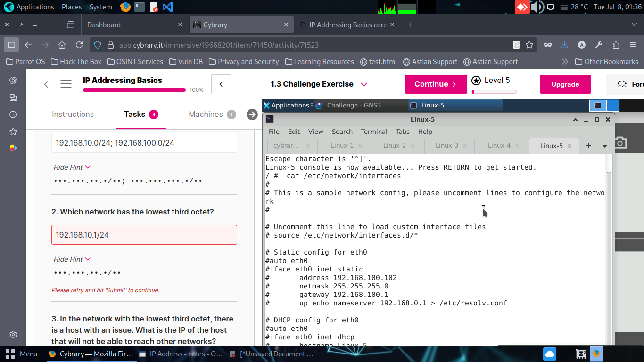644x362 pixels.
Task: Click the Upgrade button
Action: 565,84
